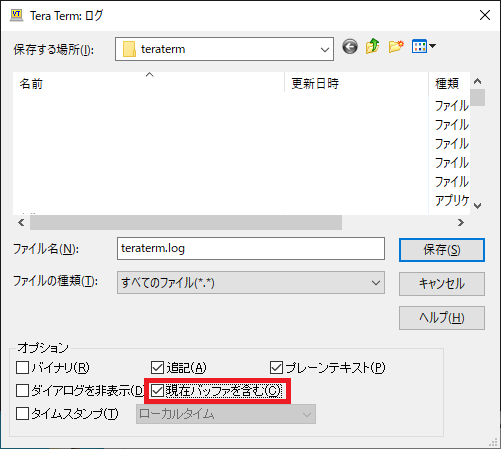This screenshot has width=501, height=449.
Task: Click the 保存(S) button
Action: [x=442, y=250]
